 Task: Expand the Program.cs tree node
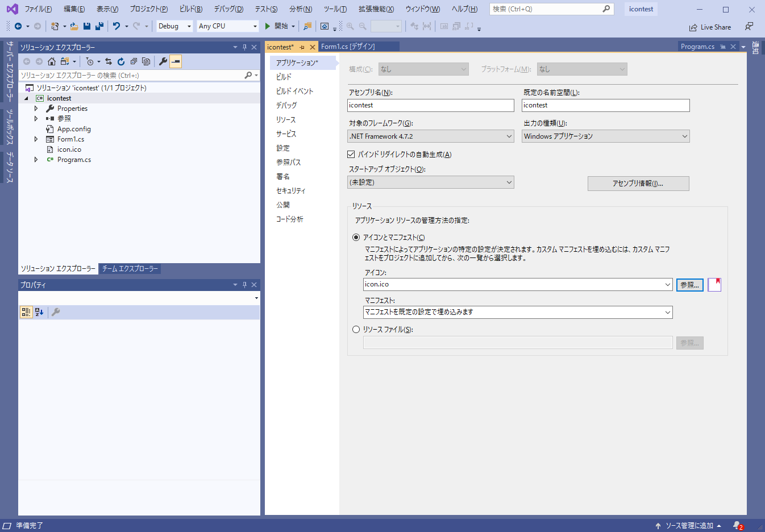36,160
